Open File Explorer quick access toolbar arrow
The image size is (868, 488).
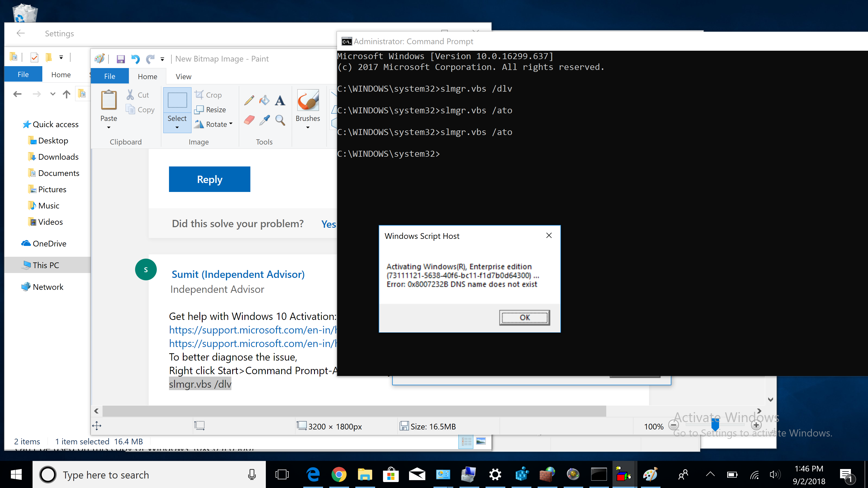click(x=61, y=57)
